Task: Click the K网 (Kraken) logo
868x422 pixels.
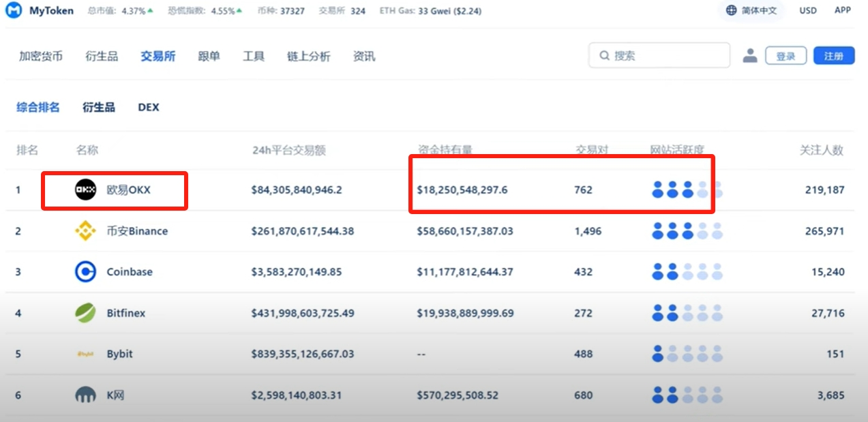Action: 86,395
